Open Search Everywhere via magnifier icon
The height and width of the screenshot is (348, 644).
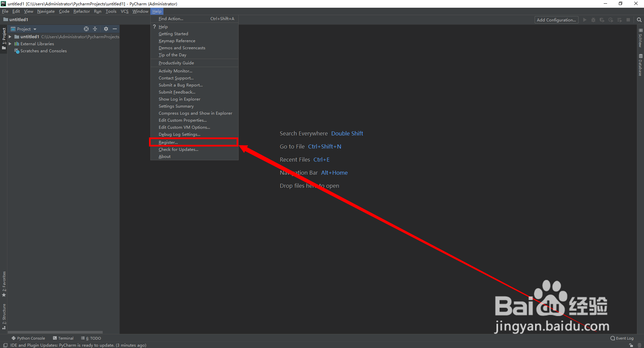pos(639,20)
